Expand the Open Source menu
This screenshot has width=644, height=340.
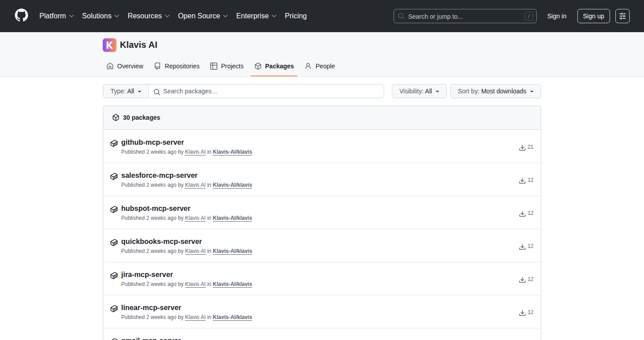pos(203,16)
